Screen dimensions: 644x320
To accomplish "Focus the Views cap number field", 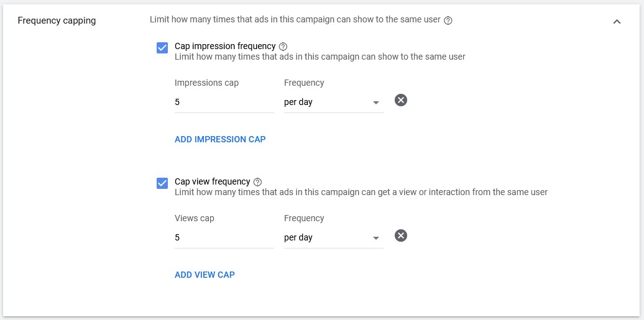I will pyautogui.click(x=224, y=237).
